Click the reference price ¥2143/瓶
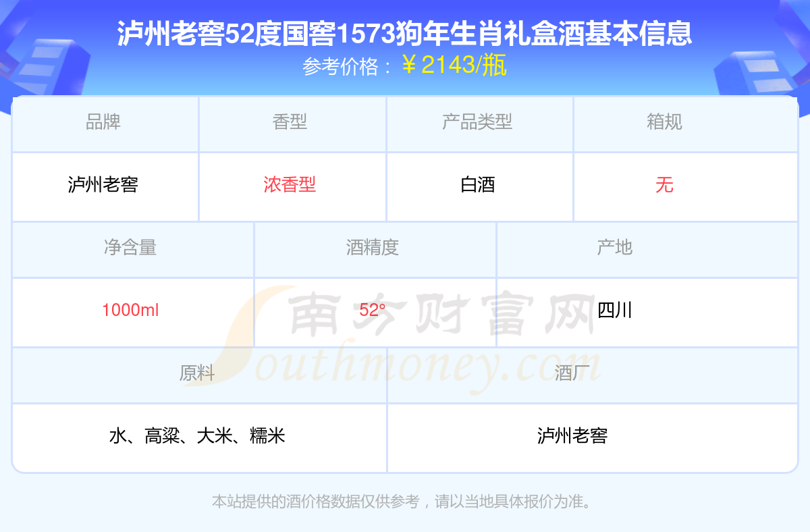810x532 pixels. [x=454, y=65]
